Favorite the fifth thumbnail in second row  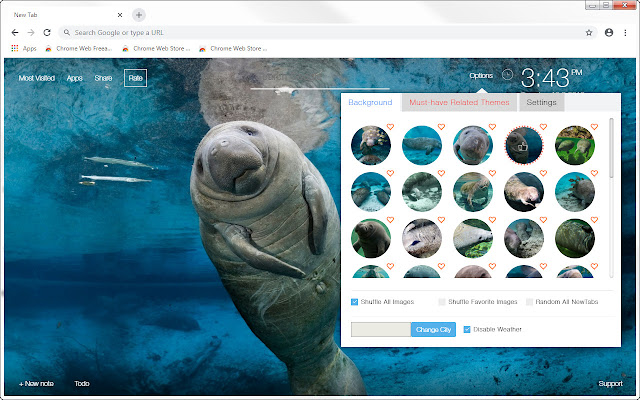point(594,173)
